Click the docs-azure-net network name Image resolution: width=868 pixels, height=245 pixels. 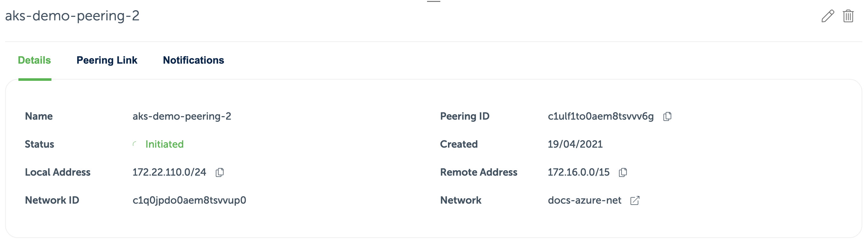click(x=584, y=200)
